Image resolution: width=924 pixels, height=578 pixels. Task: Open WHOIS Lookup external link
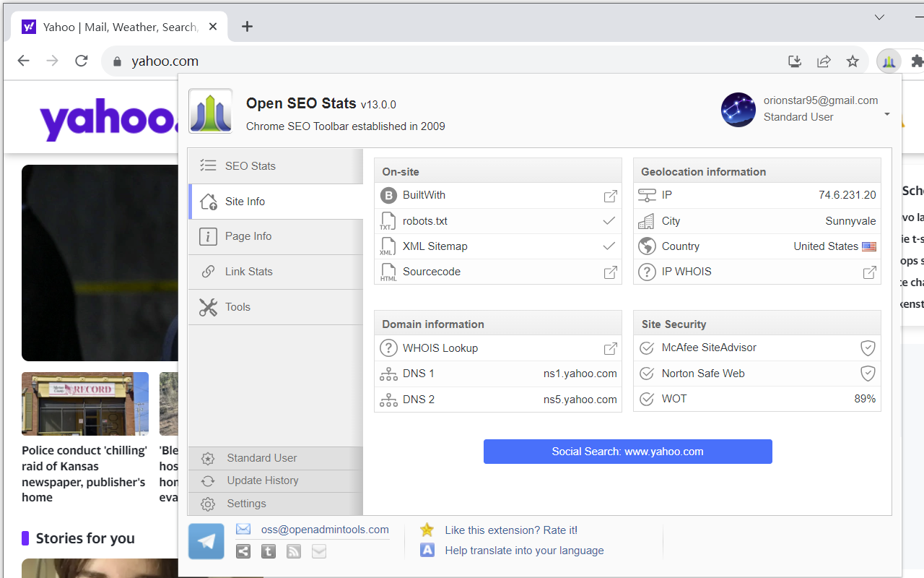(x=610, y=348)
